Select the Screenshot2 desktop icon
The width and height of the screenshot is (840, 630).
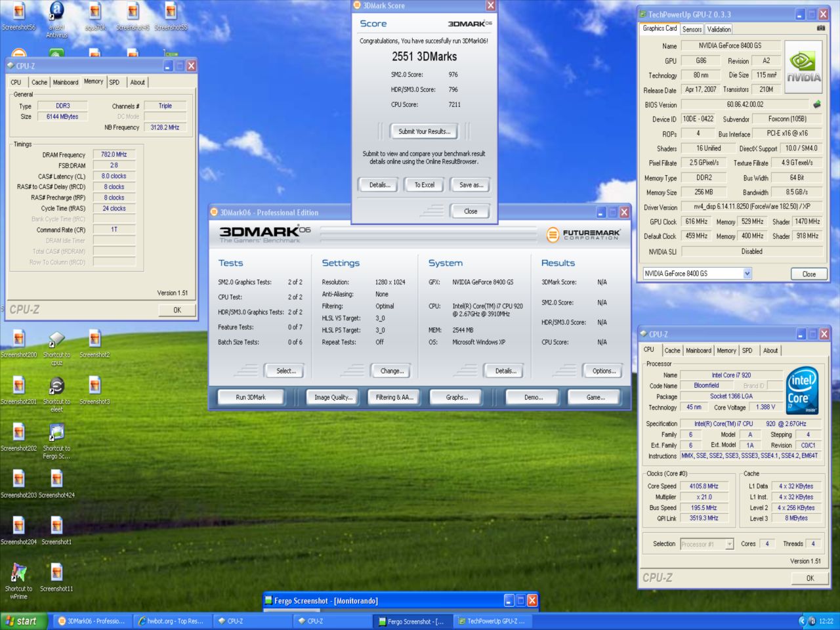pyautogui.click(x=94, y=344)
